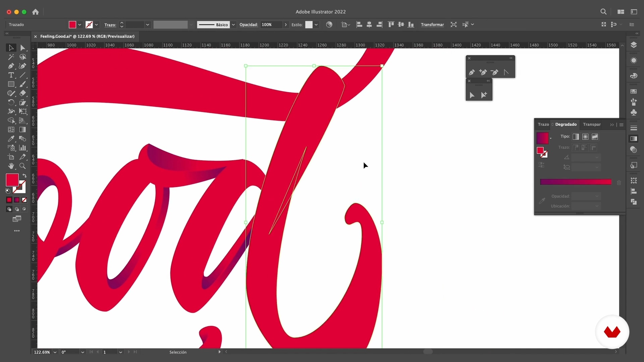Select the Blend tool
The height and width of the screenshot is (362, 644).
coord(22,138)
